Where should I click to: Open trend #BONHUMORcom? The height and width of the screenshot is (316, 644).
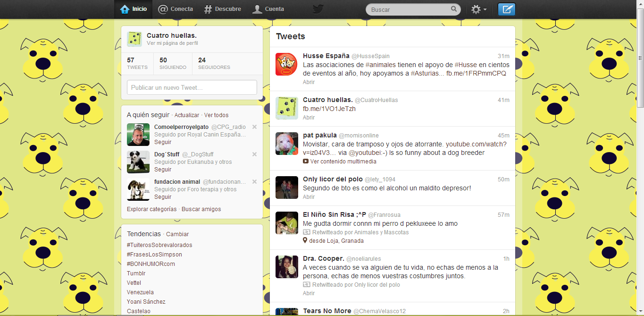[x=151, y=264]
